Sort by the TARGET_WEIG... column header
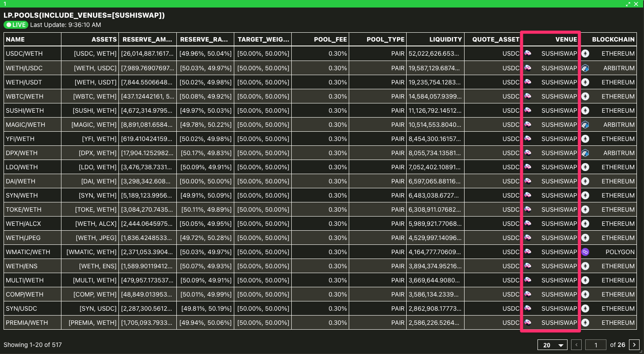Viewport: 644px width, 354px height. point(263,39)
